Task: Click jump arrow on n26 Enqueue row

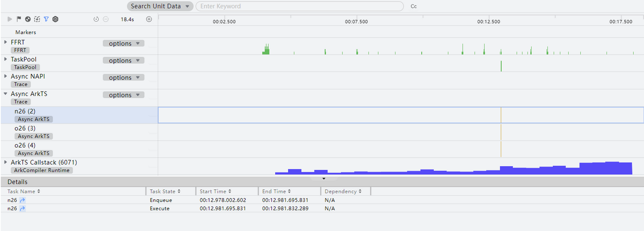Action: [22, 200]
